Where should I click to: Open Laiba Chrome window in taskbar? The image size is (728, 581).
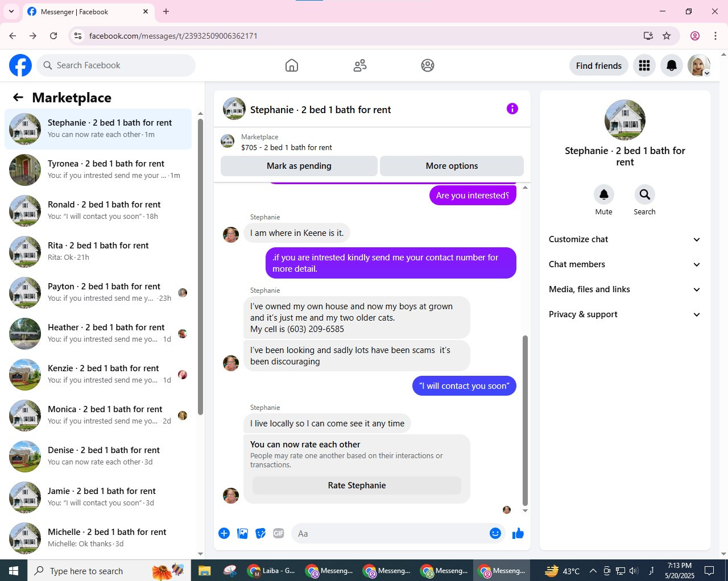pyautogui.click(x=272, y=571)
